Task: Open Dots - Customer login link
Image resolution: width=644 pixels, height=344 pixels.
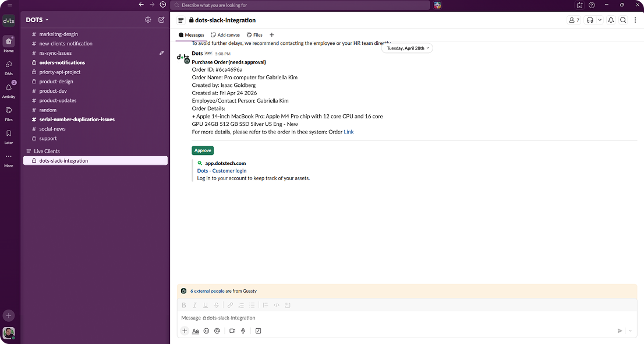Action: pyautogui.click(x=222, y=171)
